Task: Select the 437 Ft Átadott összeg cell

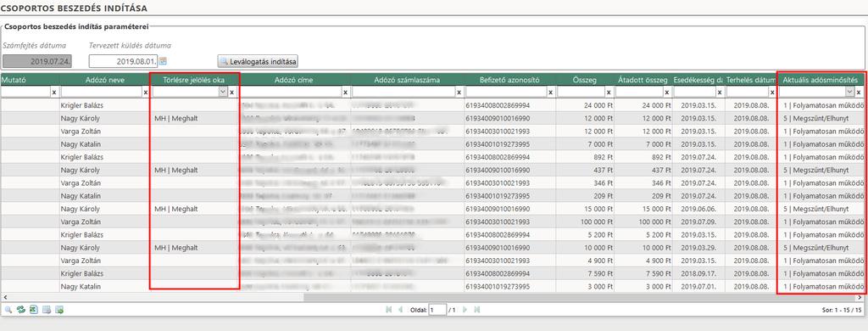Action: pyautogui.click(x=643, y=170)
